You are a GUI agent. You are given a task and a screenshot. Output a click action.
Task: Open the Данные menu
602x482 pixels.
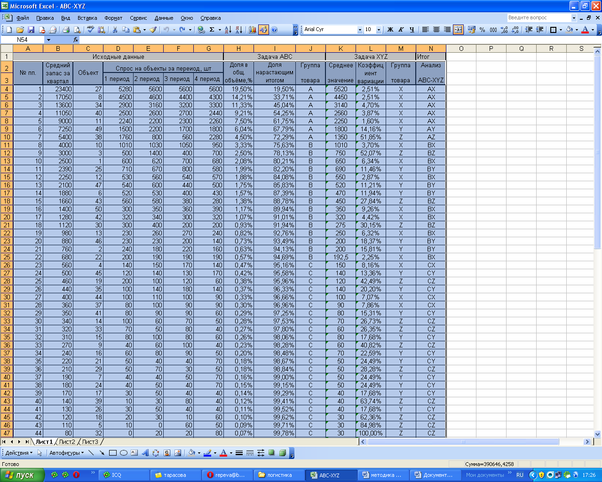163,18
